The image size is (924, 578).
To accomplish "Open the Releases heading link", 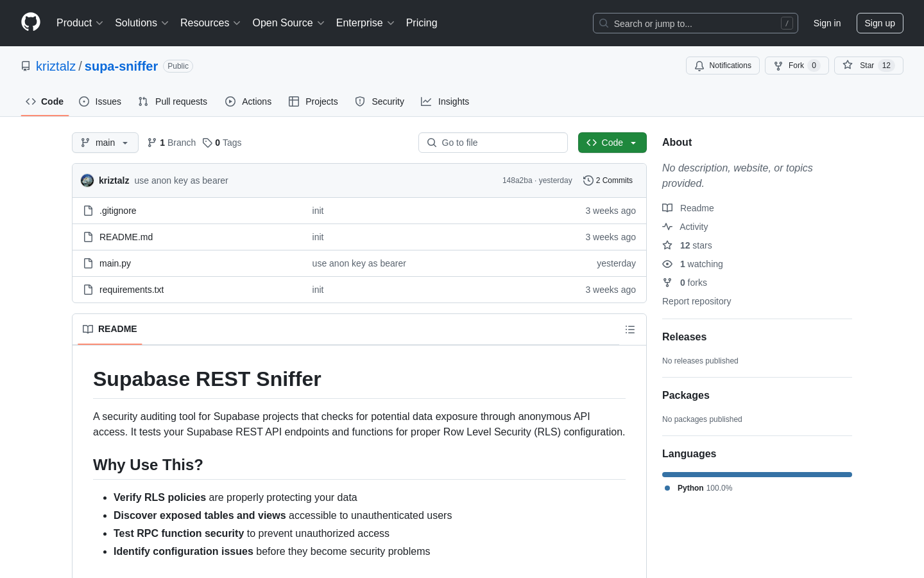I will click(x=684, y=337).
